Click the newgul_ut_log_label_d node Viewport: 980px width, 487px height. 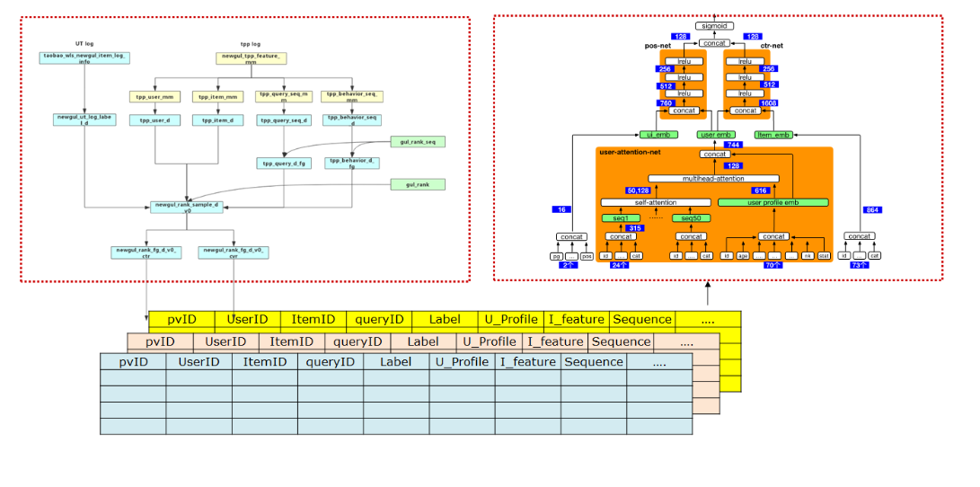[84, 120]
